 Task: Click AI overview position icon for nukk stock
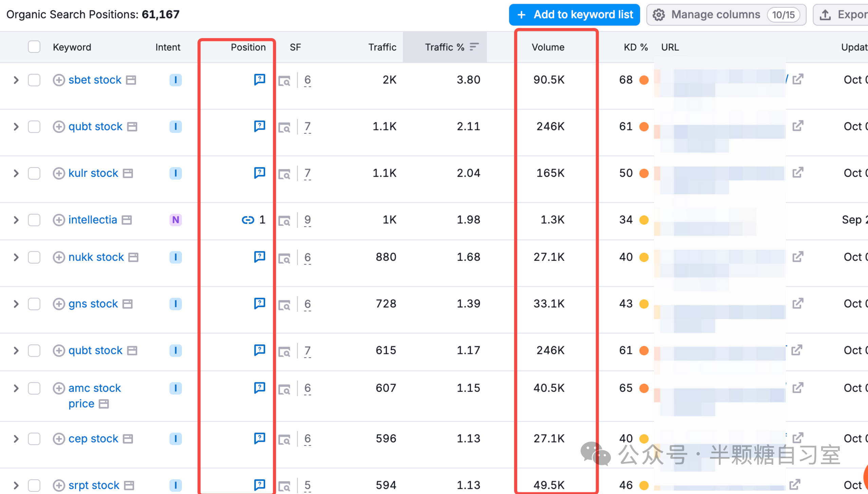259,256
